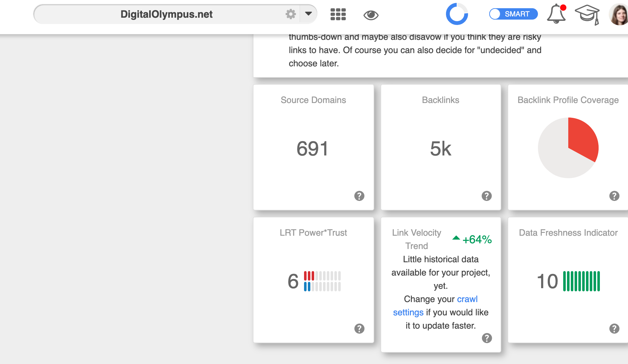Click the 5k backlinks value
Image resolution: width=628 pixels, height=364 pixels.
441,149
